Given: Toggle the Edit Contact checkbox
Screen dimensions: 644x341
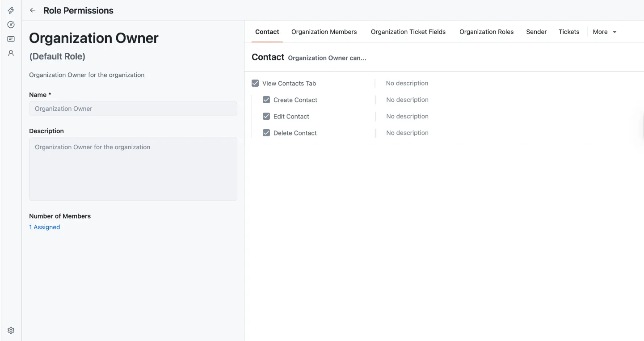Looking at the screenshot, I should tap(266, 116).
